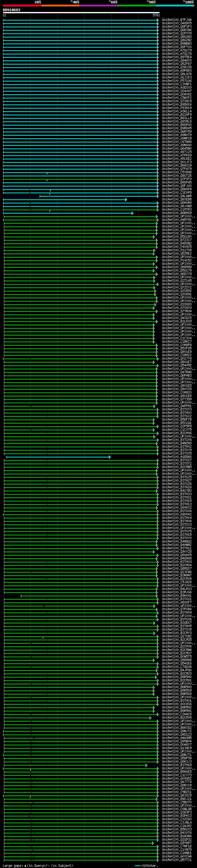Select hit label UniRef100_B3TH13
This screenshot has width=197, height=868.
176,504
